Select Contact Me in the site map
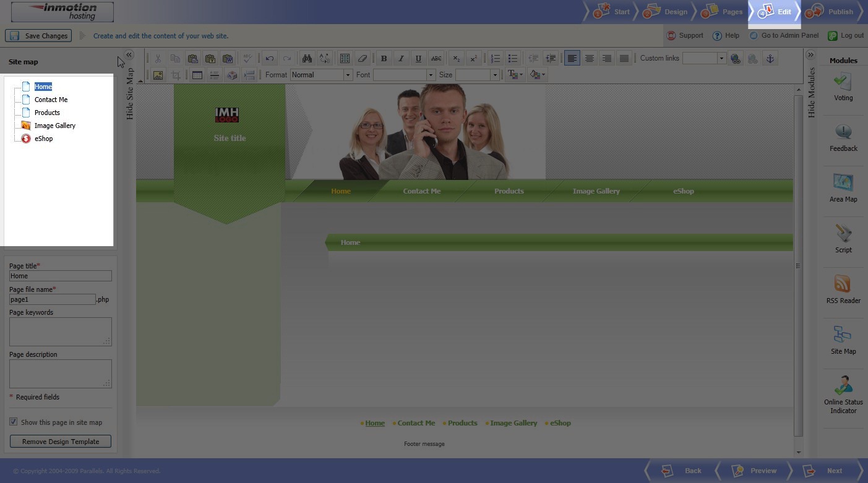This screenshot has width=868, height=483. 51,100
